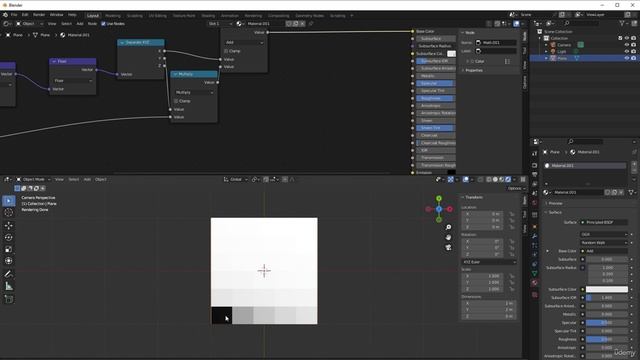Select the Add Cube tool in viewport
Screen dimensions: 640x360
9,299
